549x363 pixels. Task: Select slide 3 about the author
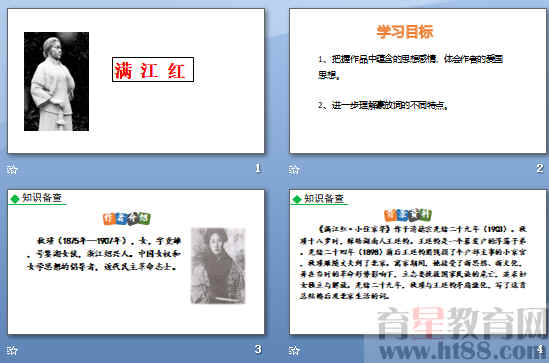coord(136,262)
